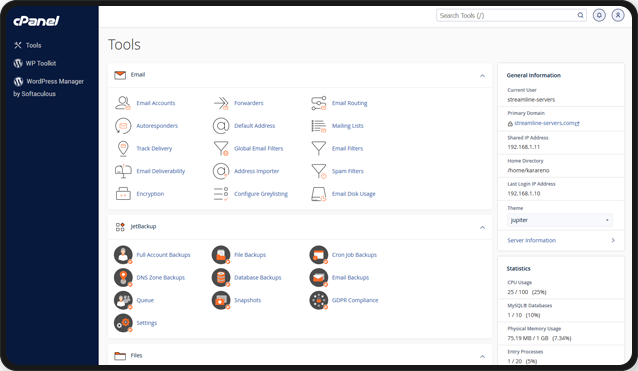This screenshot has height=371, width=638.
Task: Open the Autoresponders icon
Action: pyautogui.click(x=123, y=126)
